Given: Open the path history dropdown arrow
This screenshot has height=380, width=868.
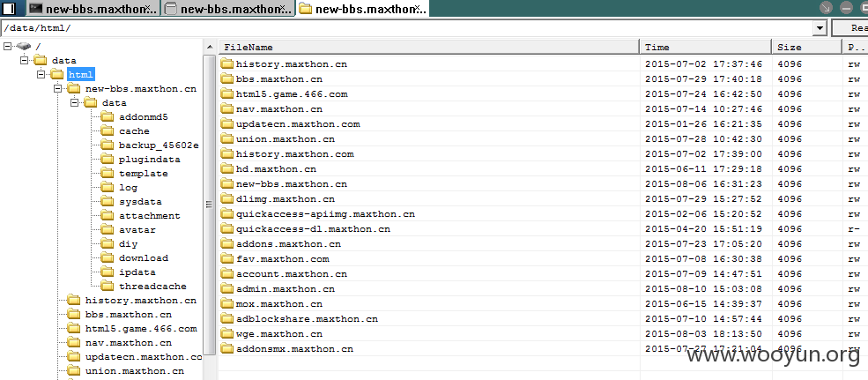Looking at the screenshot, I should click(x=820, y=27).
